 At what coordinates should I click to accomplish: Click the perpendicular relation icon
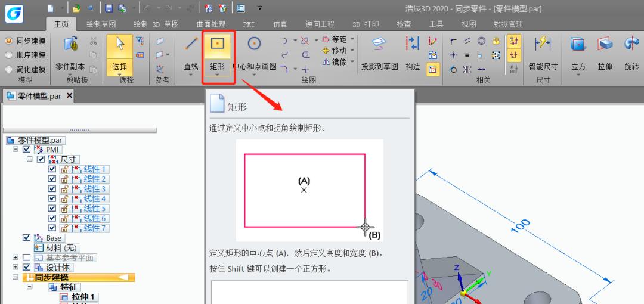[481, 55]
